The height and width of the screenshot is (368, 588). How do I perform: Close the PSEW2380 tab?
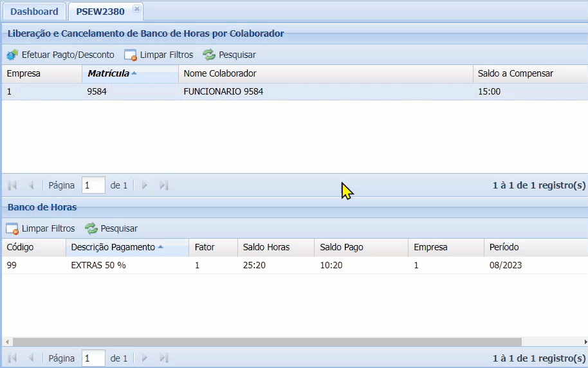(x=137, y=8)
